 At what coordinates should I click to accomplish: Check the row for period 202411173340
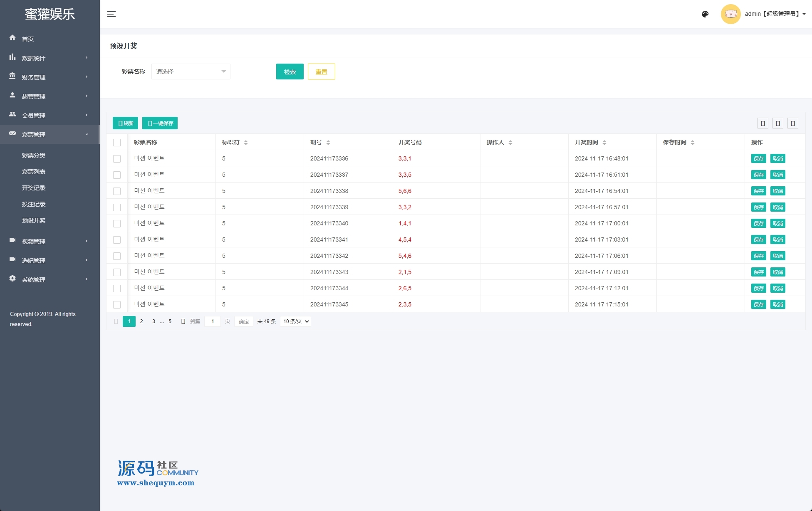pyautogui.click(x=117, y=224)
